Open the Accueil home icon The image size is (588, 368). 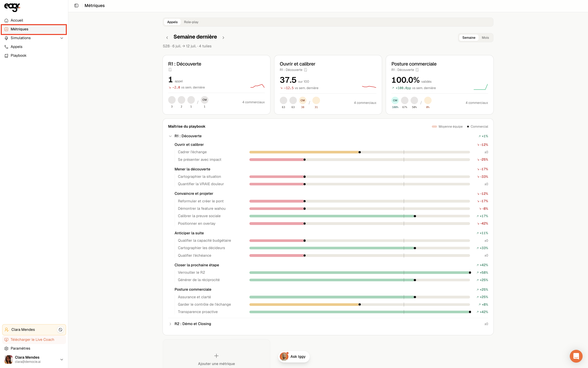[6, 20]
